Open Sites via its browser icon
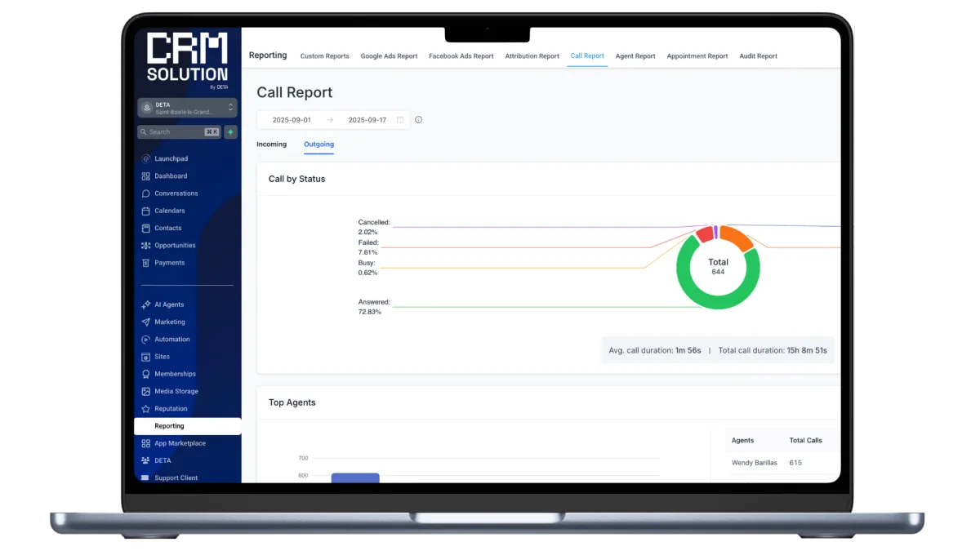Screen dimensions: 980x551 click(x=145, y=357)
